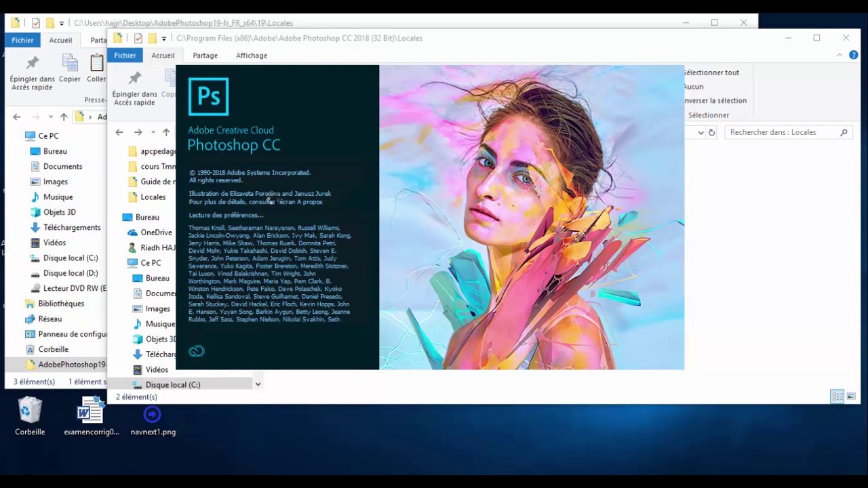
Task: Click the Properties checkmark icon in the front window title bar
Action: (138, 38)
